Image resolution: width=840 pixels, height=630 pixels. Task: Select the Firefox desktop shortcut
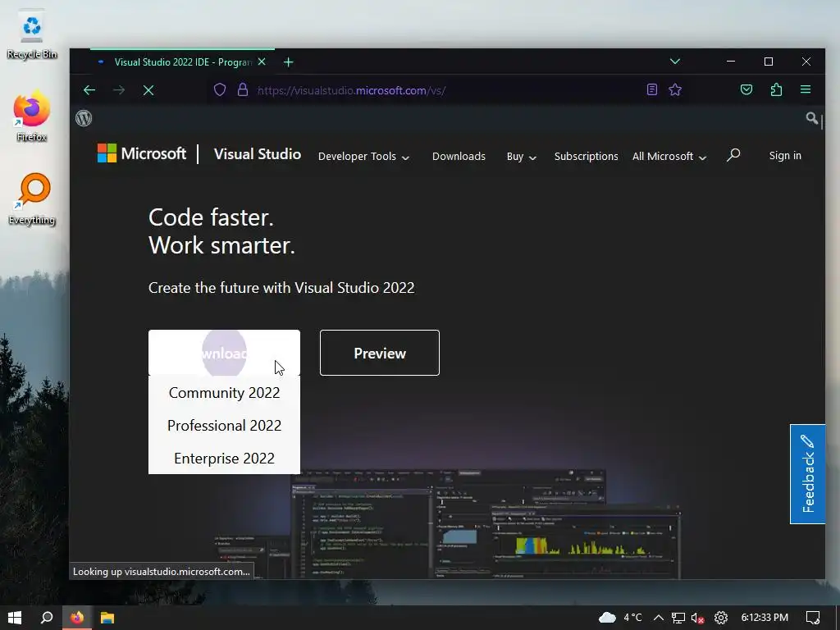[32, 116]
